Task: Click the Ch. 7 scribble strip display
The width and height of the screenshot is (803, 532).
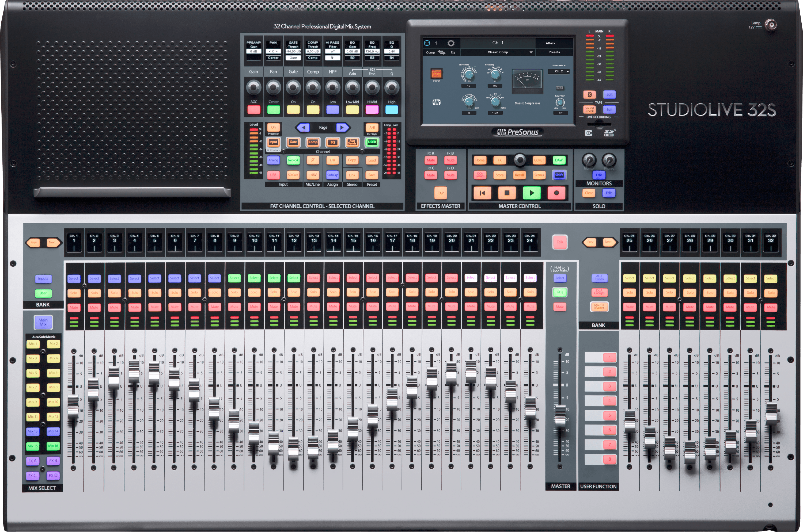Action: 195,242
